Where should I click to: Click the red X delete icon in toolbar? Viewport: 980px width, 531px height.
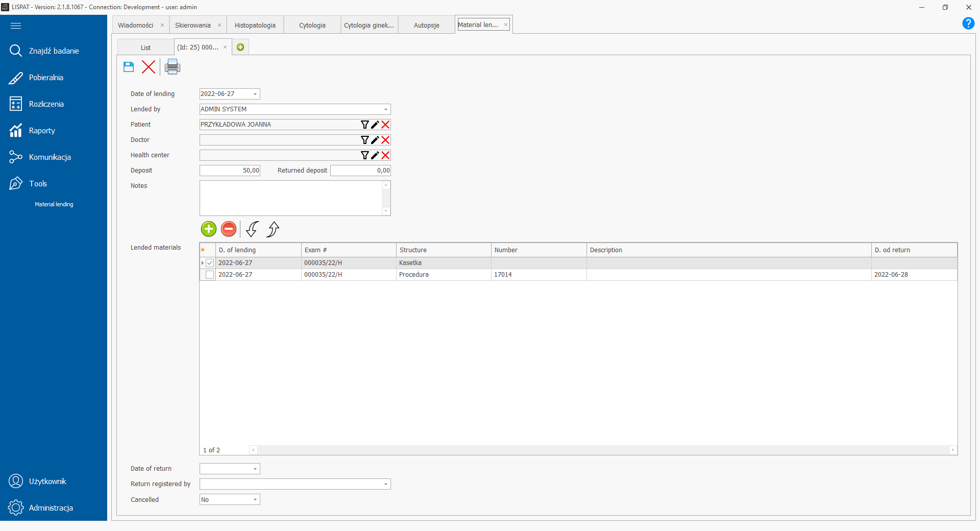coord(149,67)
